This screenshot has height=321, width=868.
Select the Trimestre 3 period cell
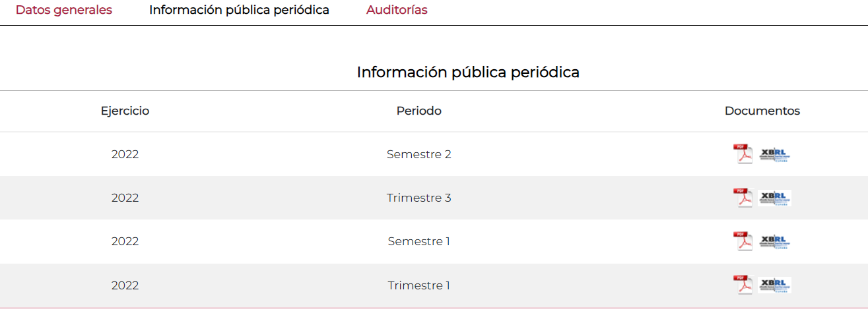[419, 198]
